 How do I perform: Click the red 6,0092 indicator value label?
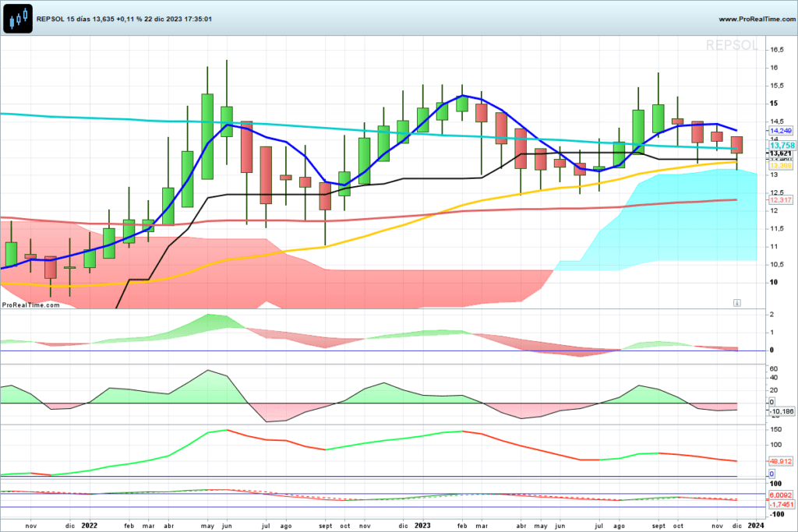(781, 495)
